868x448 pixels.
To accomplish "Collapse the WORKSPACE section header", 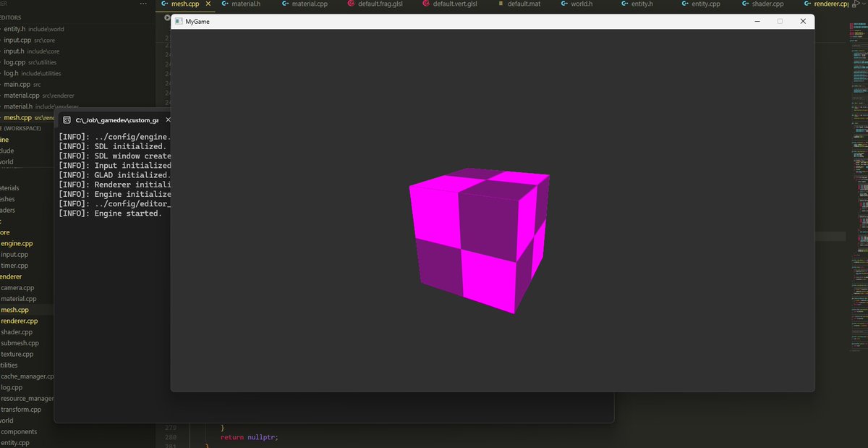I will pyautogui.click(x=22, y=128).
